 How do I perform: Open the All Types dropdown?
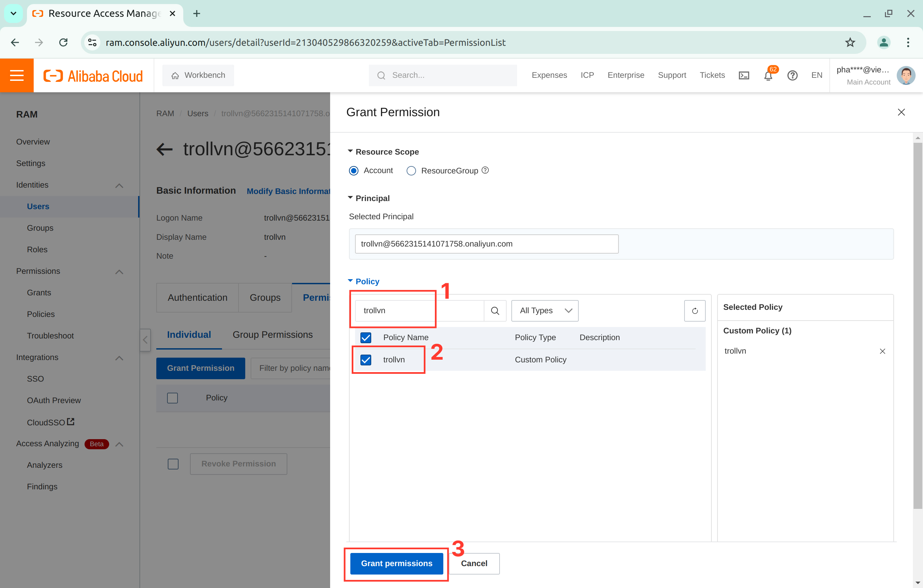click(545, 311)
